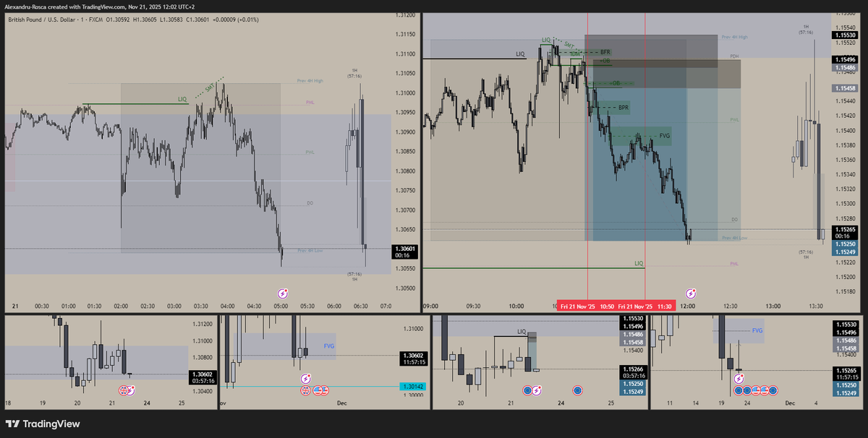Click the LIQ label in third mini chart

tap(522, 332)
